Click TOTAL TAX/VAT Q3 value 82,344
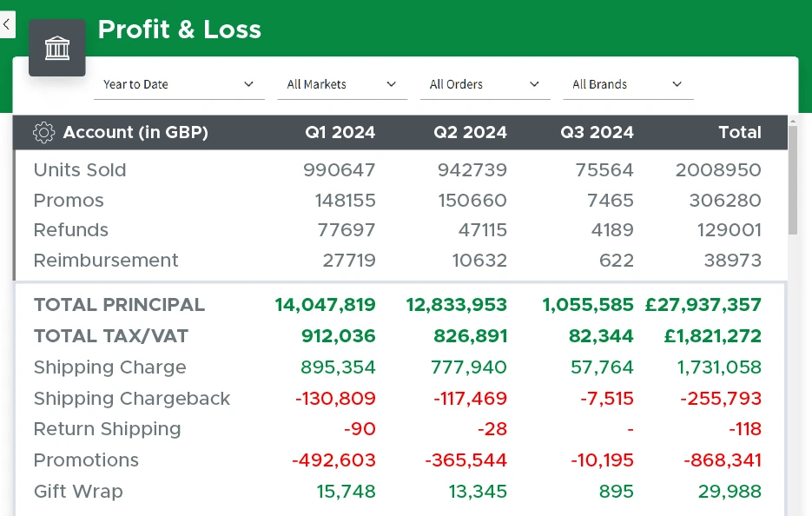Viewport: 812px width, 516px height. coord(601,335)
